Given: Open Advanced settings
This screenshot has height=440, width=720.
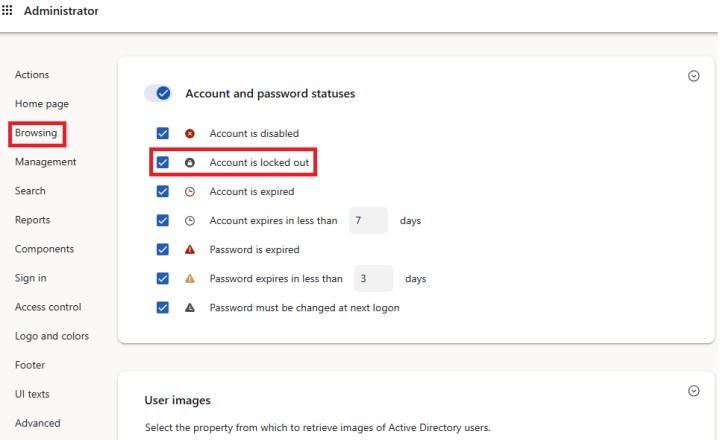Looking at the screenshot, I should [37, 423].
